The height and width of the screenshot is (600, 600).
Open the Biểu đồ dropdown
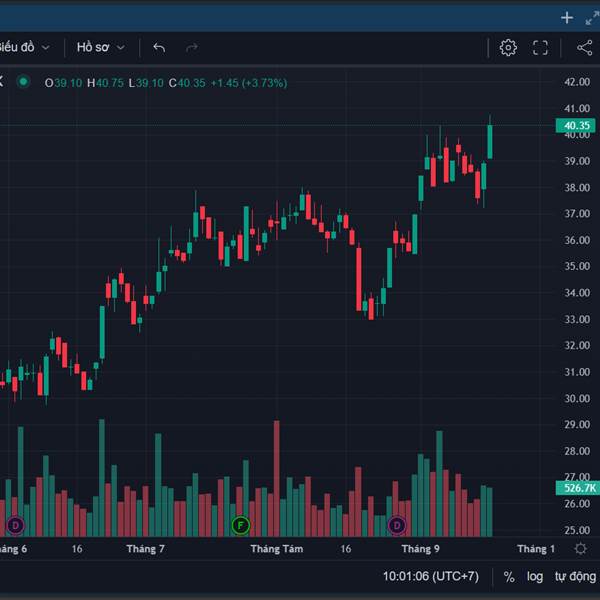tap(24, 47)
